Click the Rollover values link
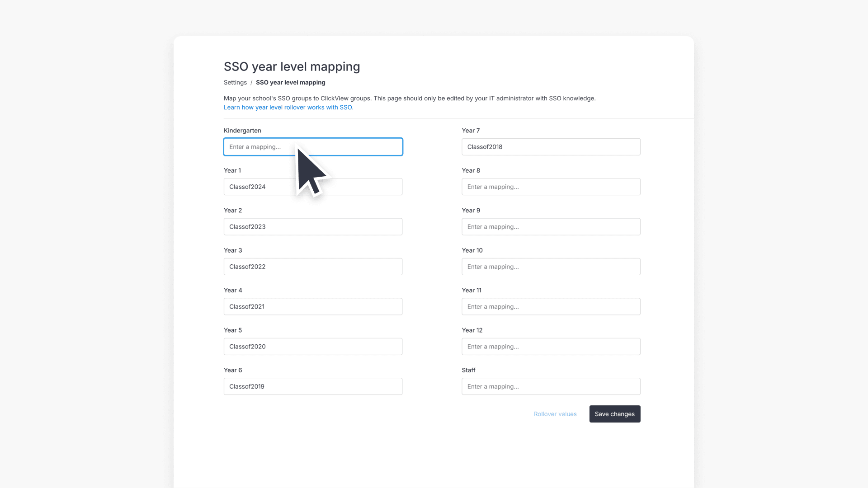Viewport: 868px width, 488px height. (555, 414)
